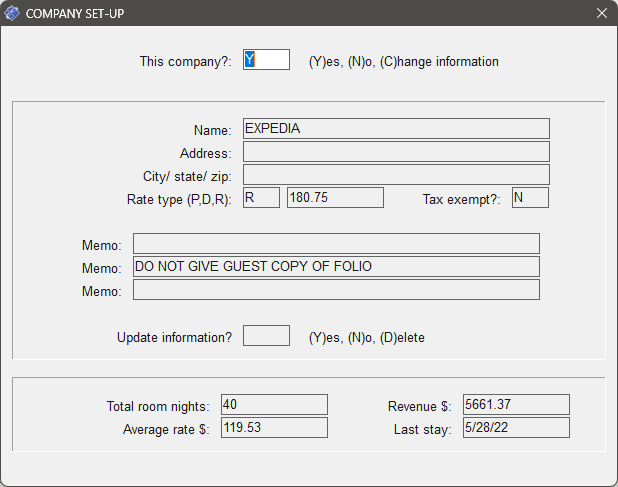Screen dimensions: 618x487
Task: Select the rate amount field showing 180.75
Action: (x=335, y=198)
